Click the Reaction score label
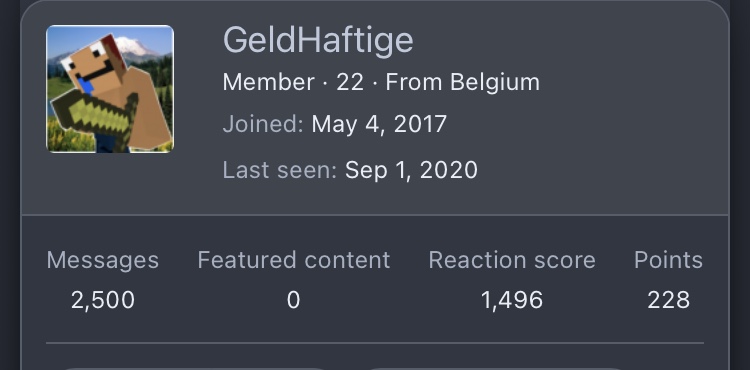 (512, 261)
